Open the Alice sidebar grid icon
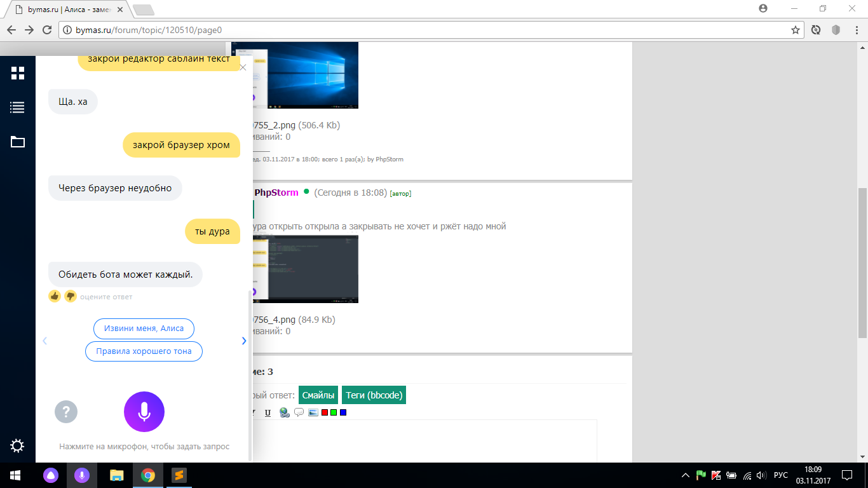Viewport: 868px width, 488px height. pos(18,73)
